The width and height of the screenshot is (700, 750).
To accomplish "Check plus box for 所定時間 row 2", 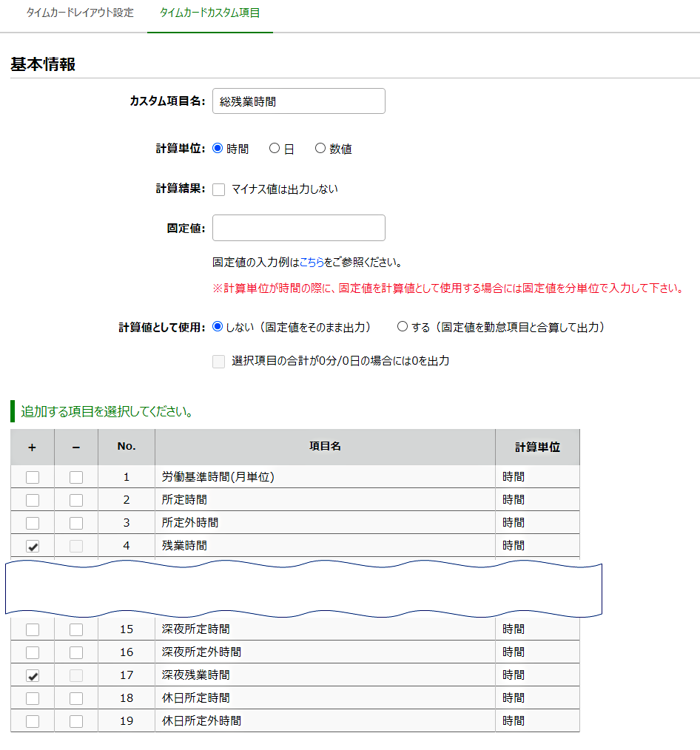I will tap(33, 500).
